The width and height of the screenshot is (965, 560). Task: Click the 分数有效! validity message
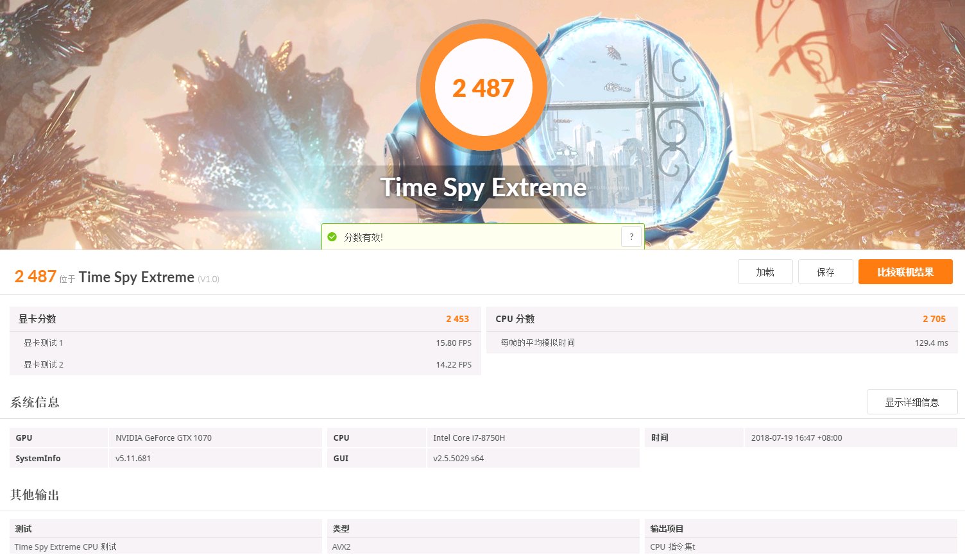click(x=363, y=237)
